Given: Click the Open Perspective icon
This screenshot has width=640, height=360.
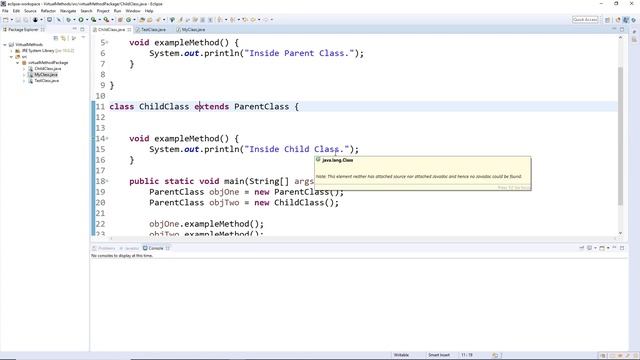Looking at the screenshot, I should point(607,20).
